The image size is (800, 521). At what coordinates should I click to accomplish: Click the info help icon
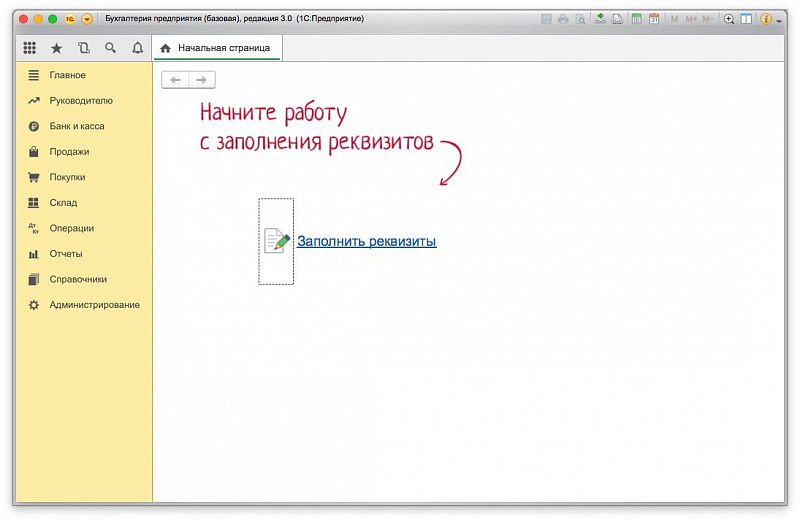coord(766,19)
